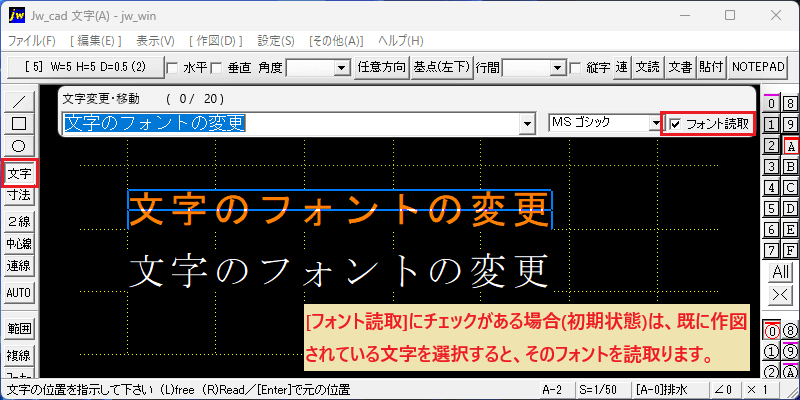Click the 任意方向 button
Screen dimensions: 800x400
click(x=382, y=67)
